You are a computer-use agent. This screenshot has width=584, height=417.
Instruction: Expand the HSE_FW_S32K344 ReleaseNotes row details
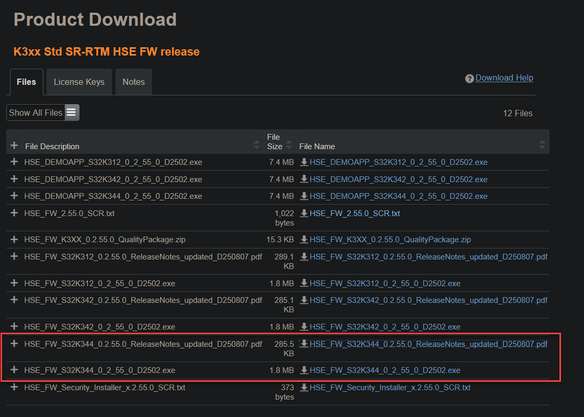(14, 343)
